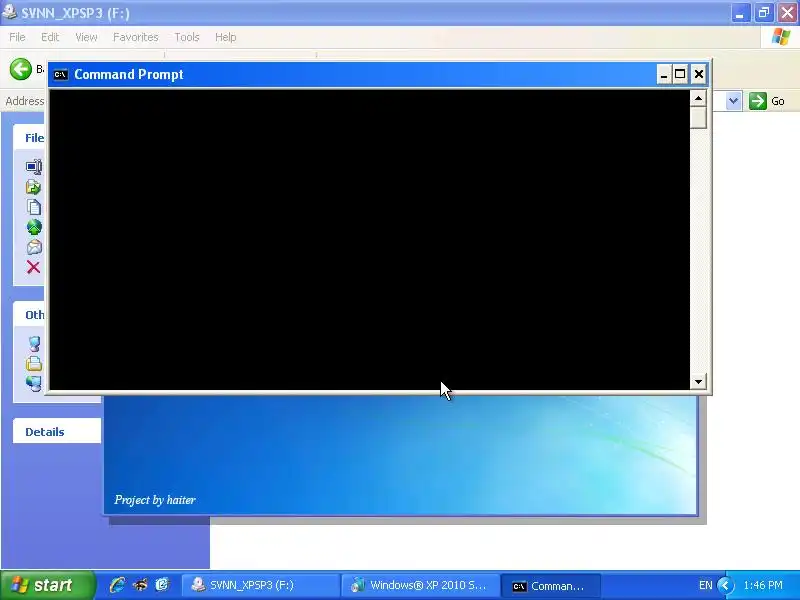Click the Copy this file icon in tasks pane
This screenshot has height=600, width=800.
tap(34, 207)
